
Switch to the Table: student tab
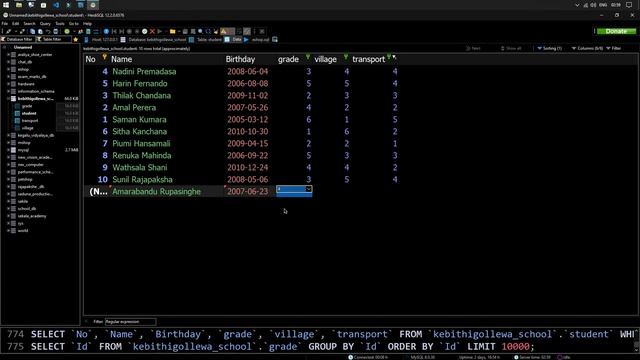(206, 40)
